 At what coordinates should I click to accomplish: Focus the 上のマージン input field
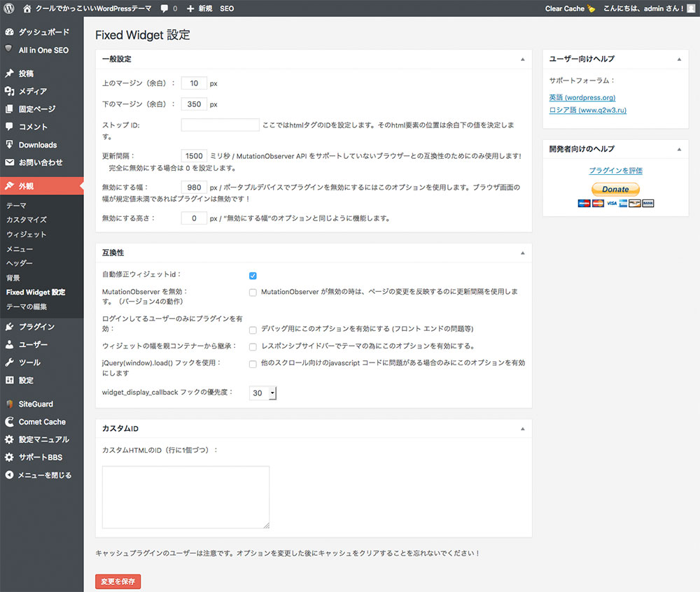tap(194, 83)
